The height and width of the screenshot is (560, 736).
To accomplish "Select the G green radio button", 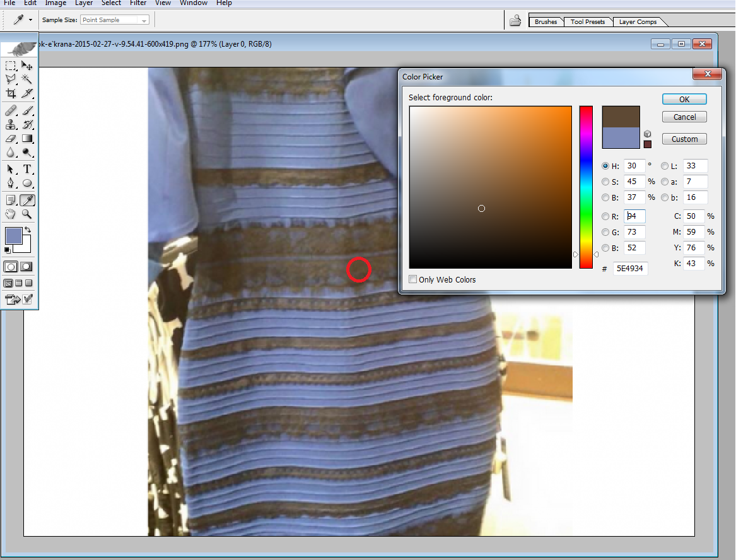I will tap(605, 232).
